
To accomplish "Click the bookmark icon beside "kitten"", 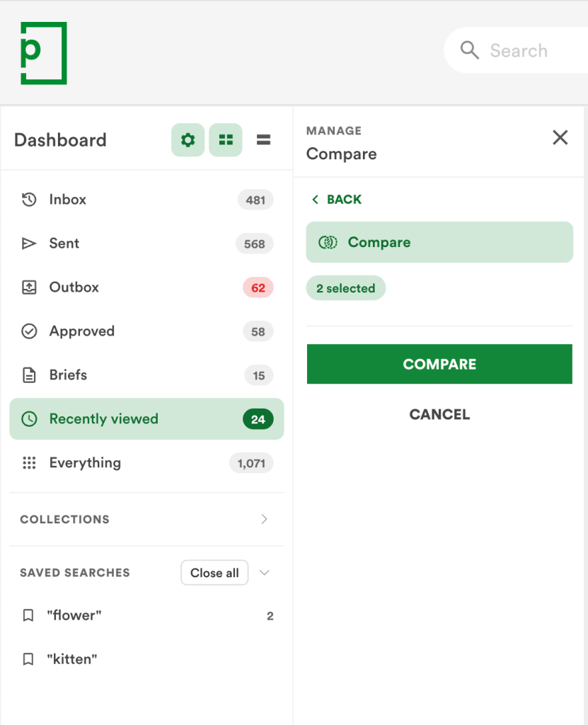I will (x=28, y=659).
